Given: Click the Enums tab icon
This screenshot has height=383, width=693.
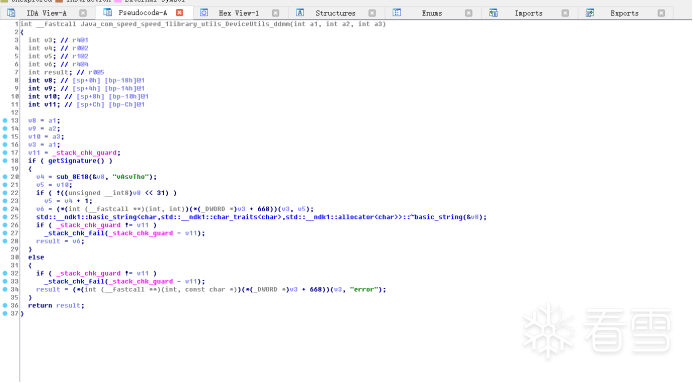Looking at the screenshot, I should [x=396, y=13].
